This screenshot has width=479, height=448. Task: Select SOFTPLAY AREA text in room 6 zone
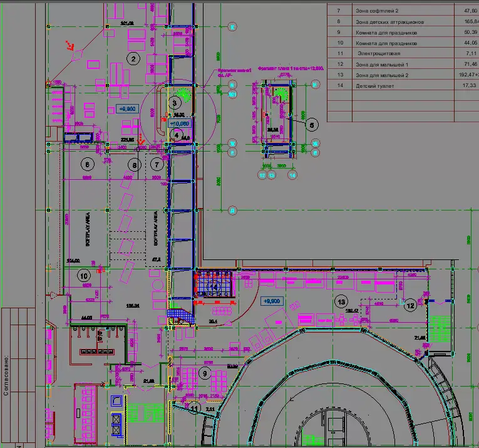(x=88, y=229)
